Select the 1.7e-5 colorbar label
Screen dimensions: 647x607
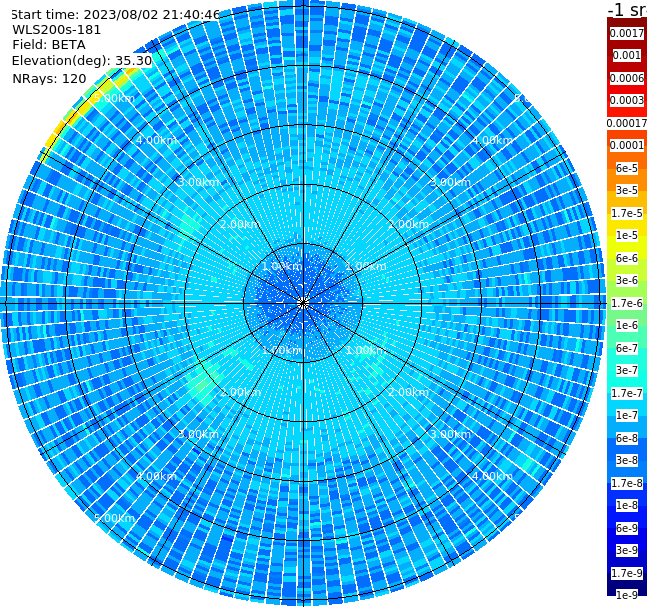tap(627, 213)
